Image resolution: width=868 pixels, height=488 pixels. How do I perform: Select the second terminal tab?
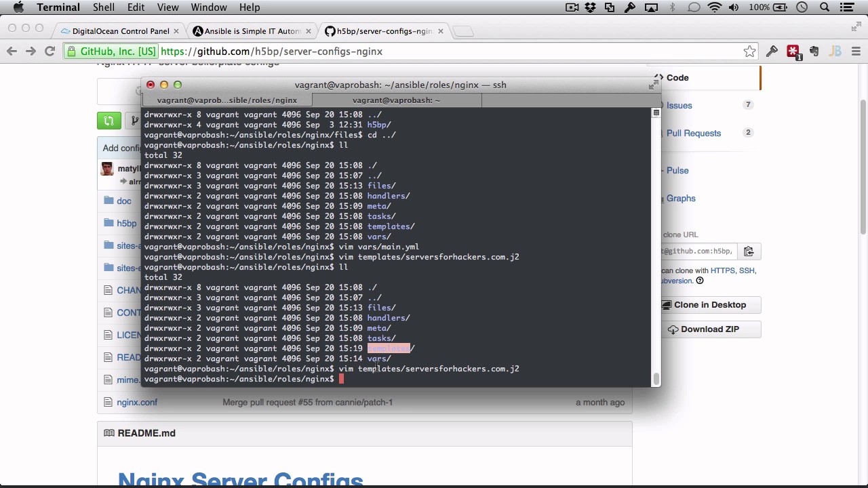pyautogui.click(x=397, y=100)
